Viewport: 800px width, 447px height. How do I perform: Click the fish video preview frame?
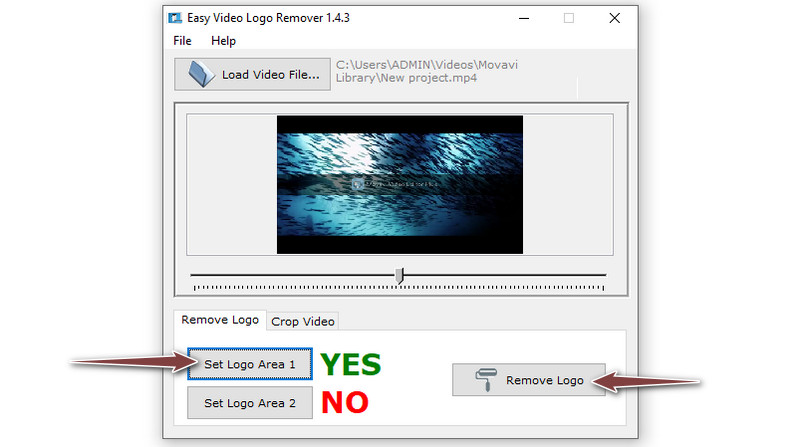tap(399, 185)
